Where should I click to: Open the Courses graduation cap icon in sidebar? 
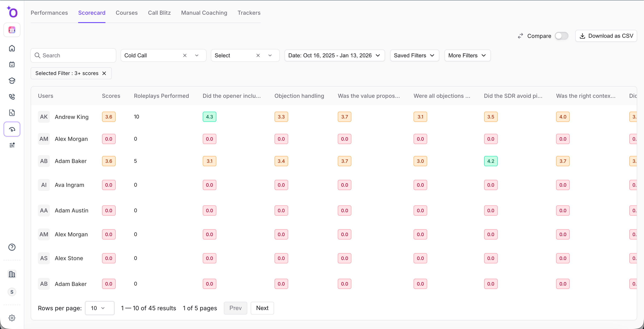(x=12, y=81)
